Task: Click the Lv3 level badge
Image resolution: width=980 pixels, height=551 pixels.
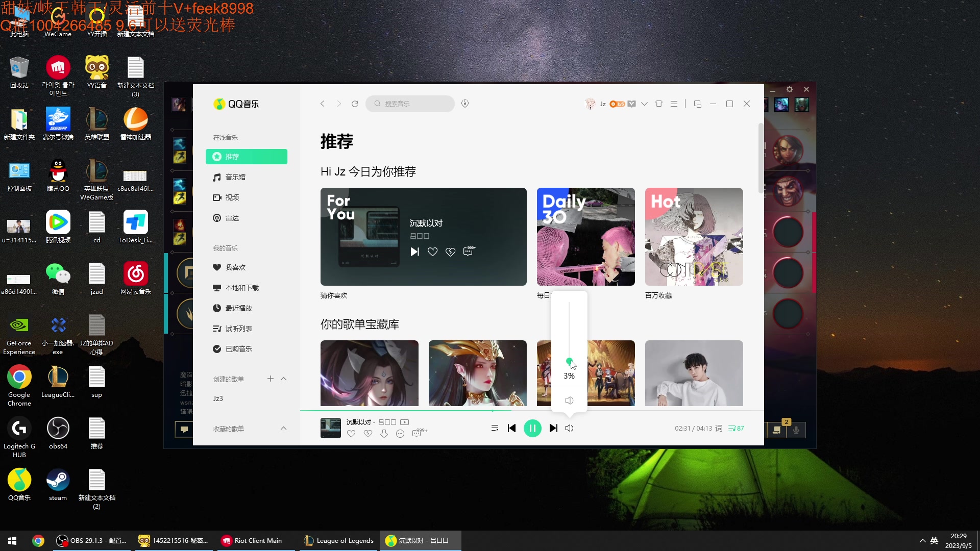Action: tap(617, 104)
